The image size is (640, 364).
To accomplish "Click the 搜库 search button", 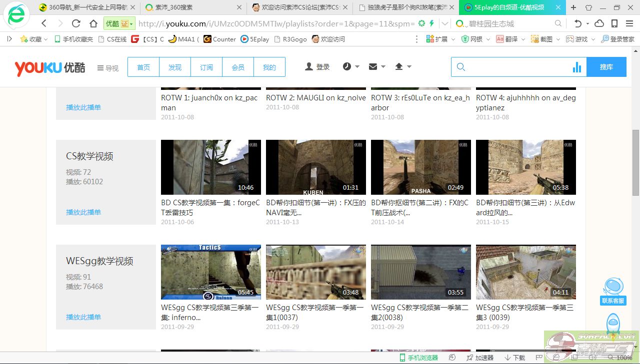I will [606, 67].
